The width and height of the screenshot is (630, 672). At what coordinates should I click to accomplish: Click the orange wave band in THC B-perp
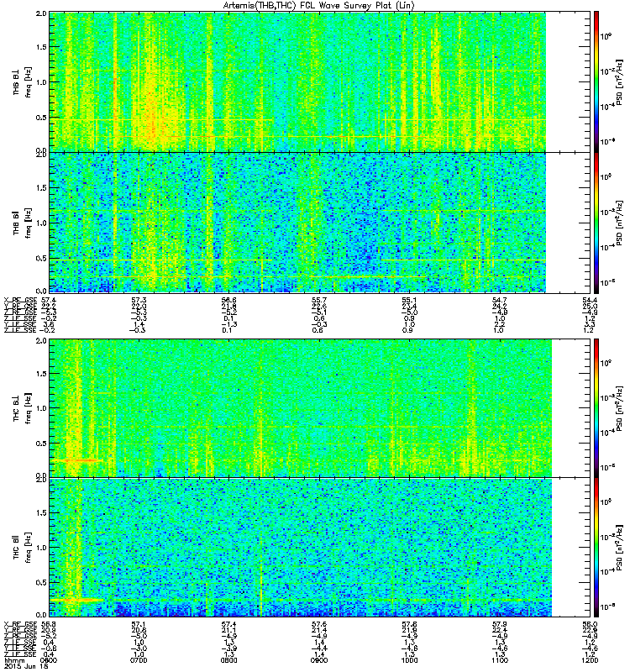click(x=78, y=460)
